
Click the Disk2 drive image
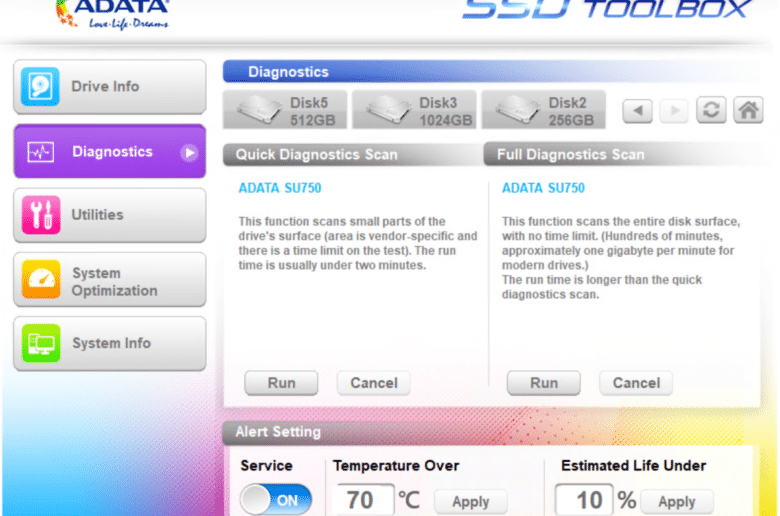(x=517, y=109)
